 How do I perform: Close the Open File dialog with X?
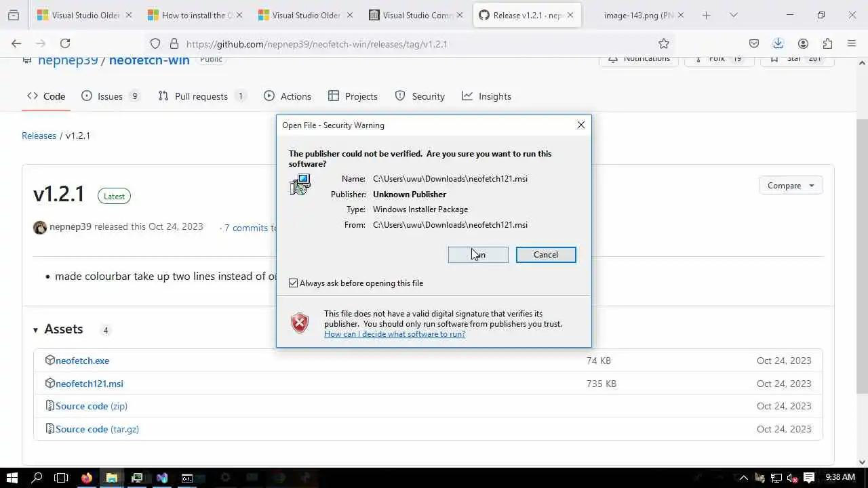580,125
